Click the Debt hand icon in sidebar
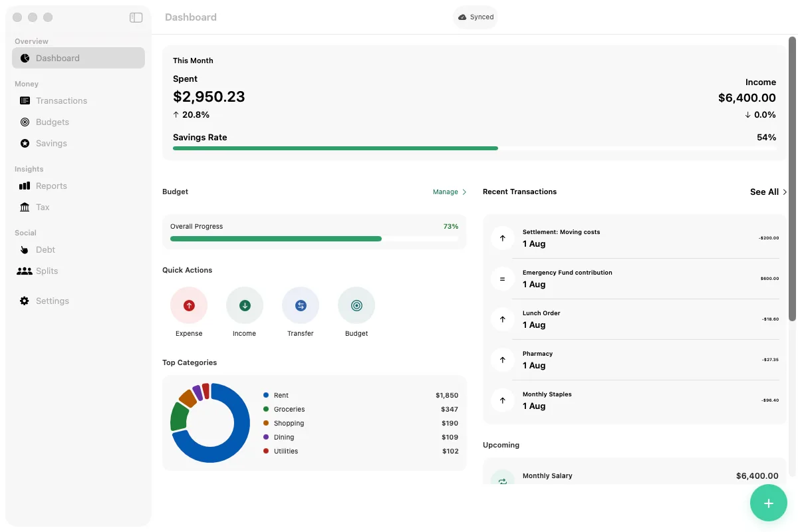 click(x=25, y=250)
